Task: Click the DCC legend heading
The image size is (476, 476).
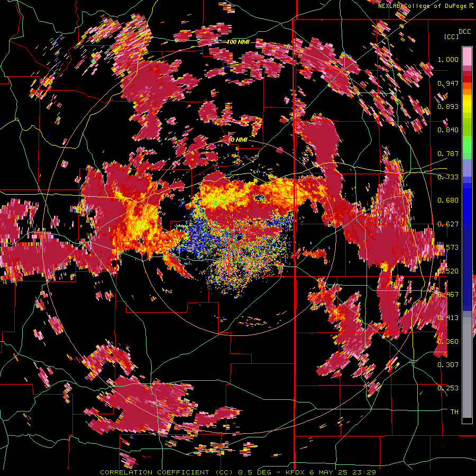Action: pos(464,32)
